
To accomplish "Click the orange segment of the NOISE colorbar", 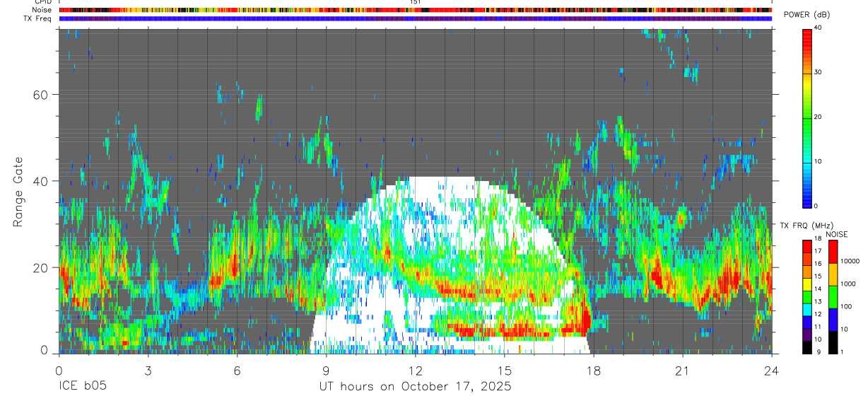I will pos(833,274).
